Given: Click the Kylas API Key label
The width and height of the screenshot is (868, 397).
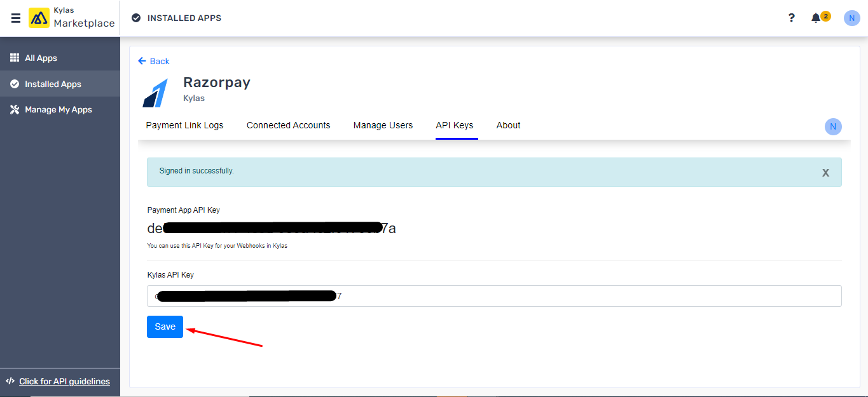Looking at the screenshot, I should click(170, 275).
